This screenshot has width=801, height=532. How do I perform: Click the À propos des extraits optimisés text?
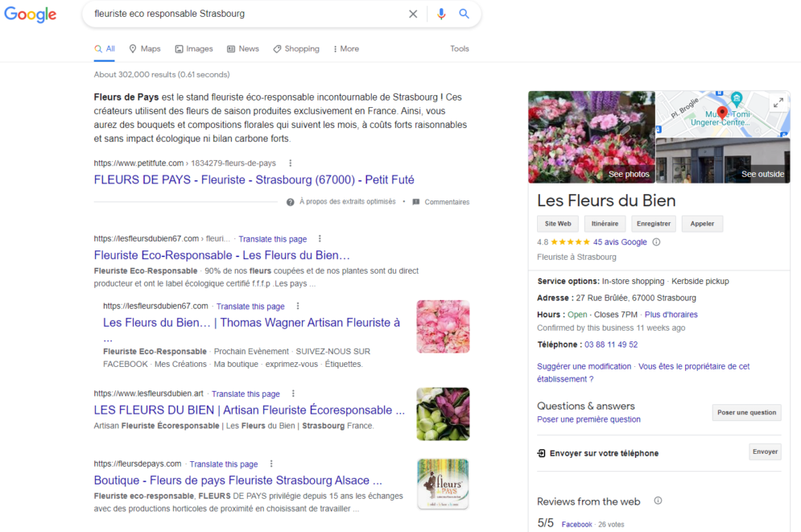[x=348, y=202]
